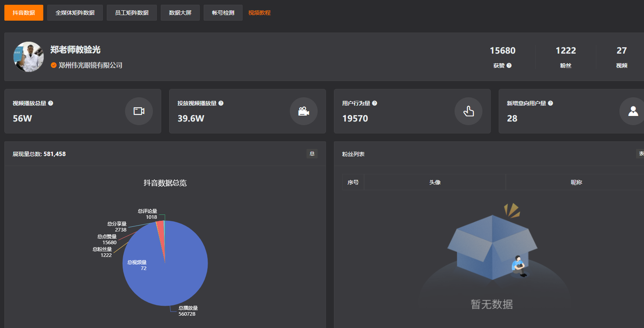This screenshot has width=644, height=328.
Task: Click the 抖音数据总览 chart title
Action: coord(165,183)
